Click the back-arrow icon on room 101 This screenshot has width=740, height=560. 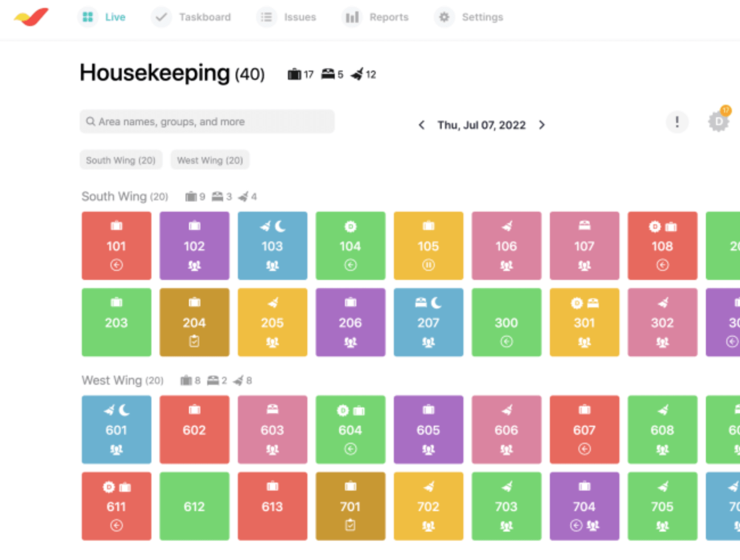116,265
